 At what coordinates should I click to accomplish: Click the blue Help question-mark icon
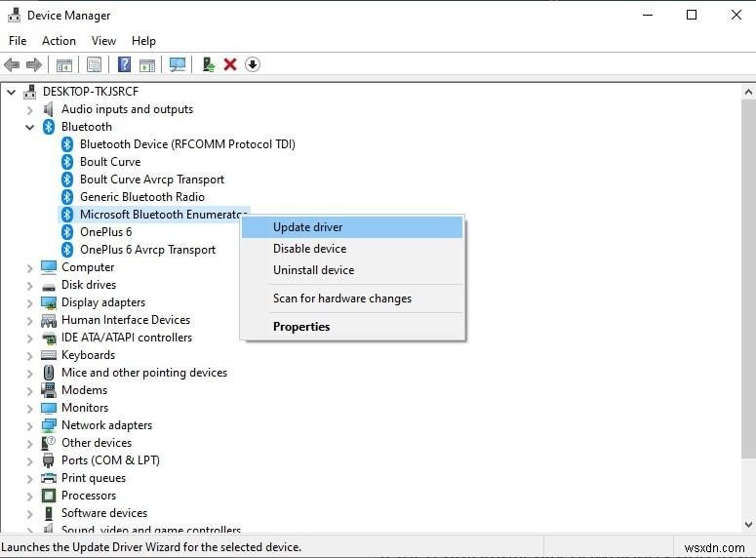pyautogui.click(x=125, y=64)
